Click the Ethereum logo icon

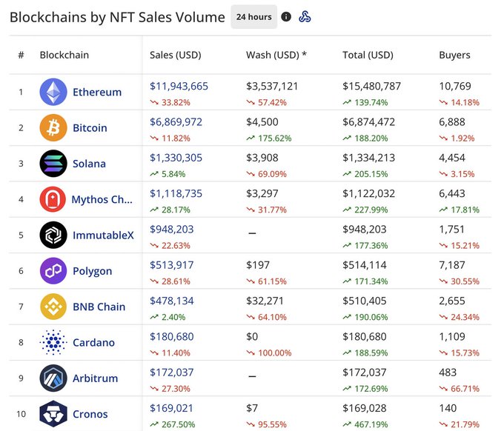[53, 92]
